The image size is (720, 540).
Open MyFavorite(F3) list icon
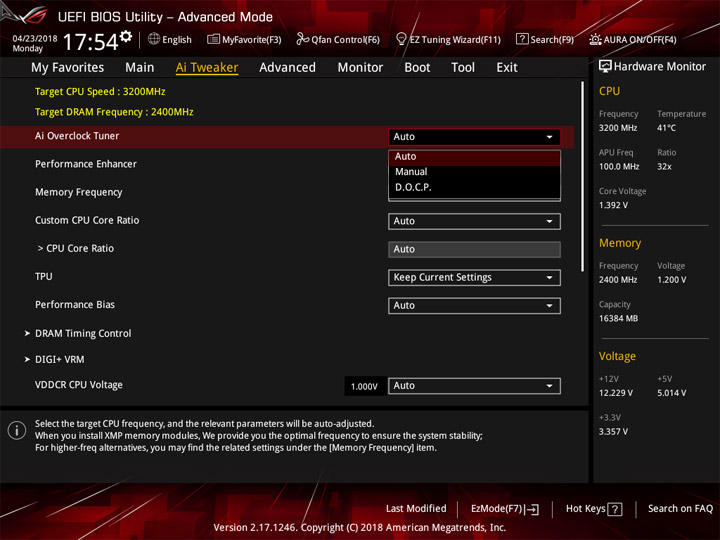pyautogui.click(x=213, y=39)
